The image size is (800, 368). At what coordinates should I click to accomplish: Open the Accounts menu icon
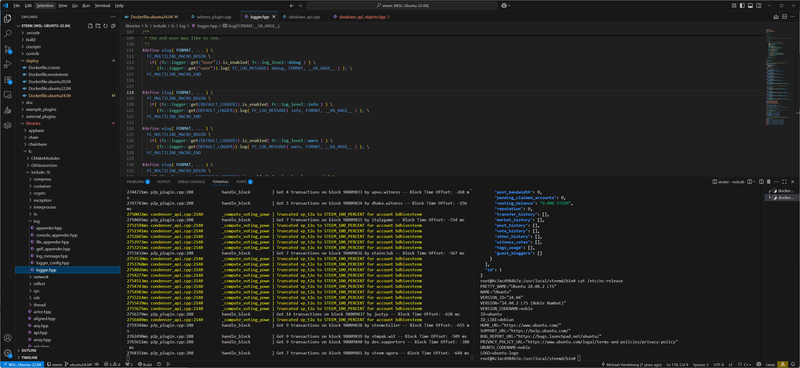8,338
